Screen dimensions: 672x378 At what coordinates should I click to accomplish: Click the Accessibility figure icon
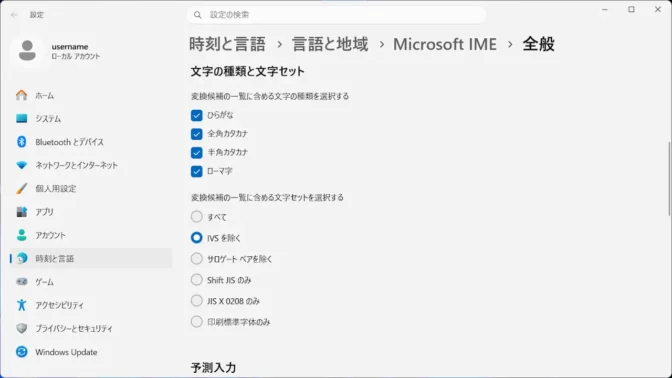[x=21, y=305]
